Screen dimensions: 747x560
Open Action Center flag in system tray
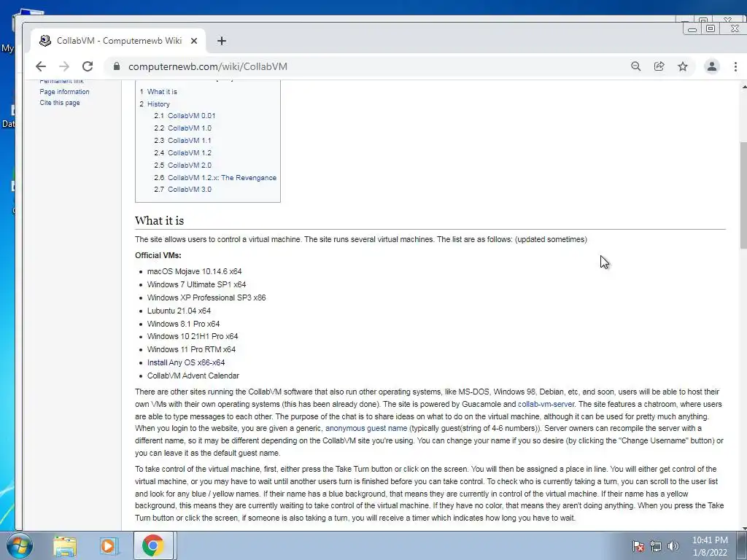[638, 546]
